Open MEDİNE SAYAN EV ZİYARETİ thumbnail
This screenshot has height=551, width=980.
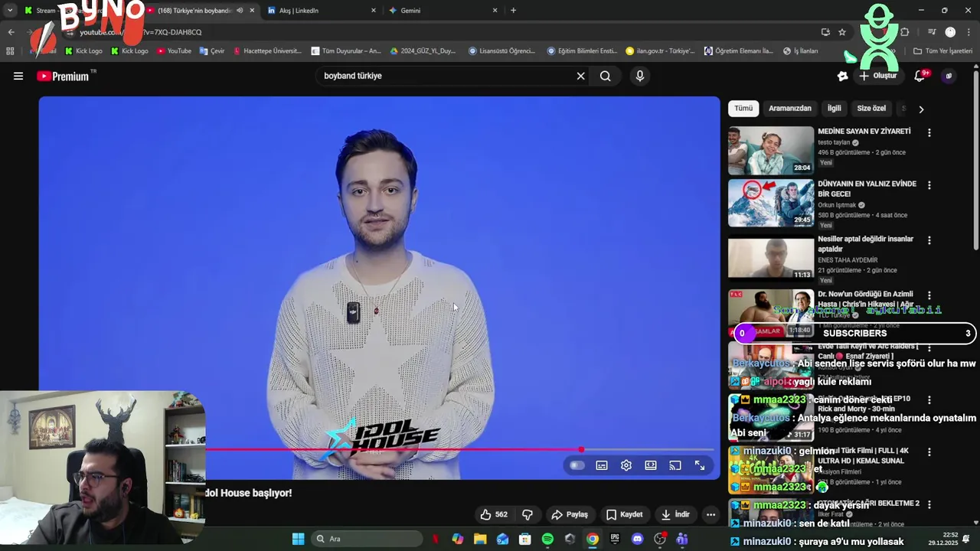coord(771,151)
